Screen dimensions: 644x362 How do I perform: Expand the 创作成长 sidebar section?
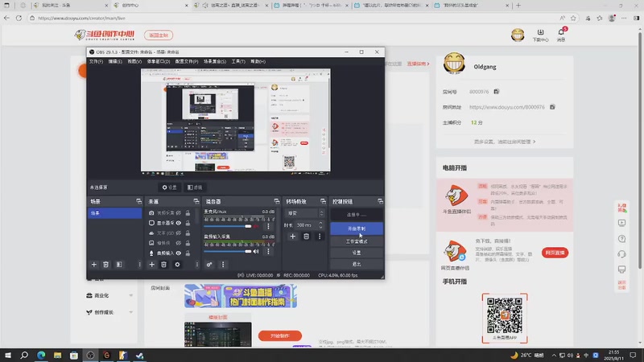point(110,312)
